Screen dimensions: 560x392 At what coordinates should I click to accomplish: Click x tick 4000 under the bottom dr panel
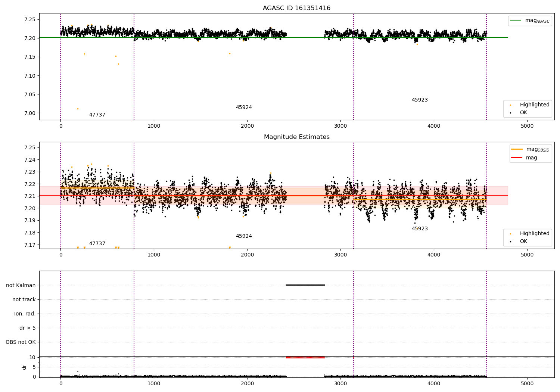point(434,383)
